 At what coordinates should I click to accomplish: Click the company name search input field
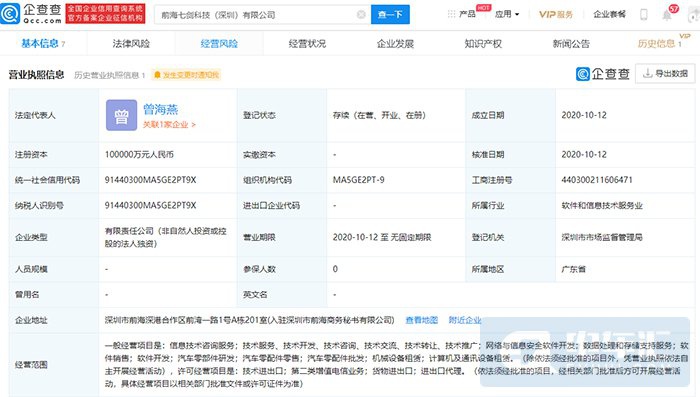[x=258, y=15]
